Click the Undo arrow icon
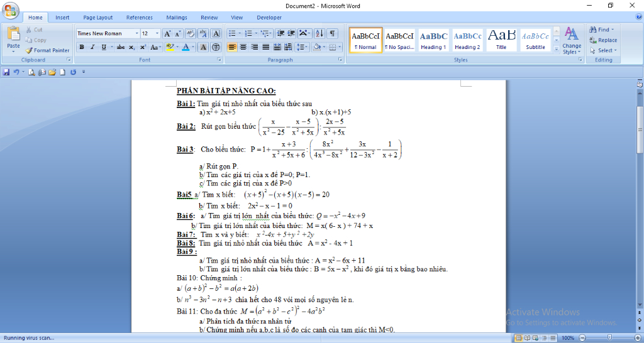 pos(16,72)
